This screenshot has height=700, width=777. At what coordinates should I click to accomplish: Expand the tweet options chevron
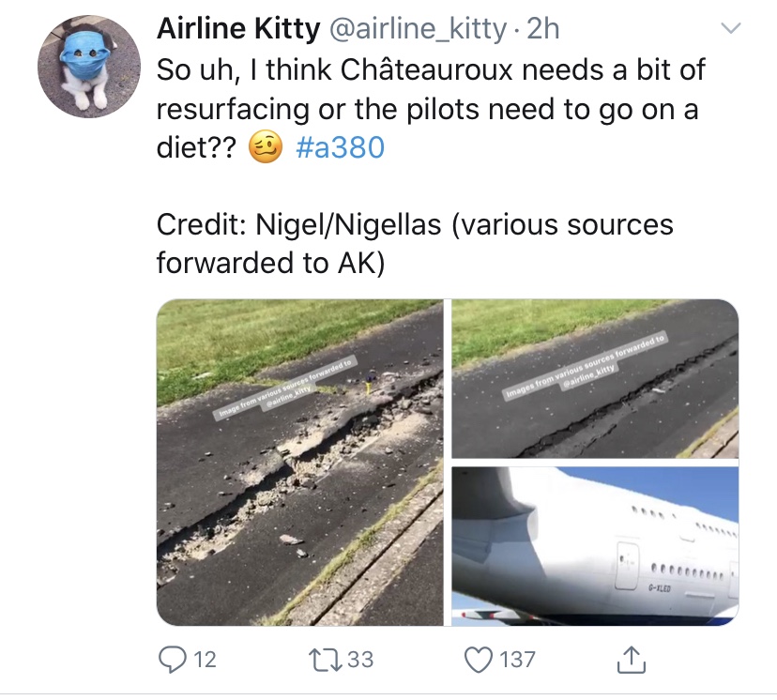729,30
